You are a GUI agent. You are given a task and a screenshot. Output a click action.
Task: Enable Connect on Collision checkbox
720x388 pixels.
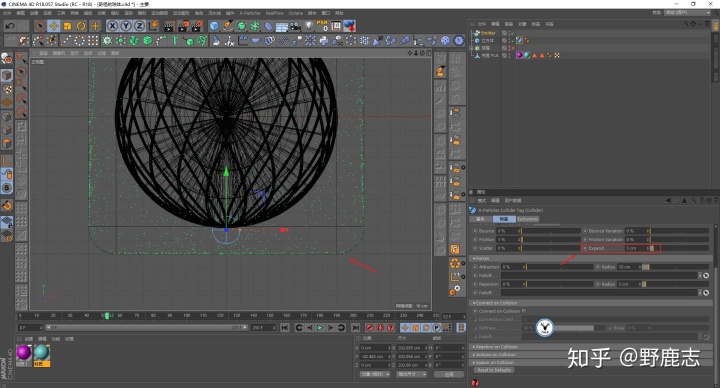point(523,311)
